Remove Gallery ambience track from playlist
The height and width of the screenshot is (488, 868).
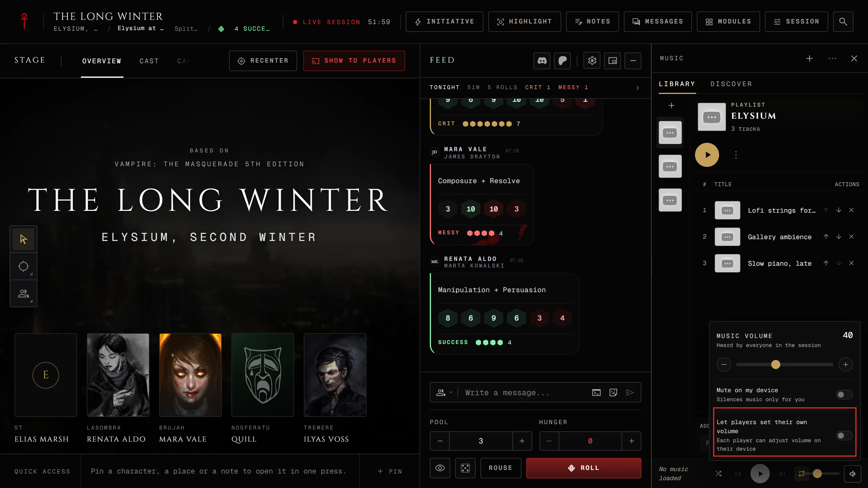pyautogui.click(x=851, y=236)
